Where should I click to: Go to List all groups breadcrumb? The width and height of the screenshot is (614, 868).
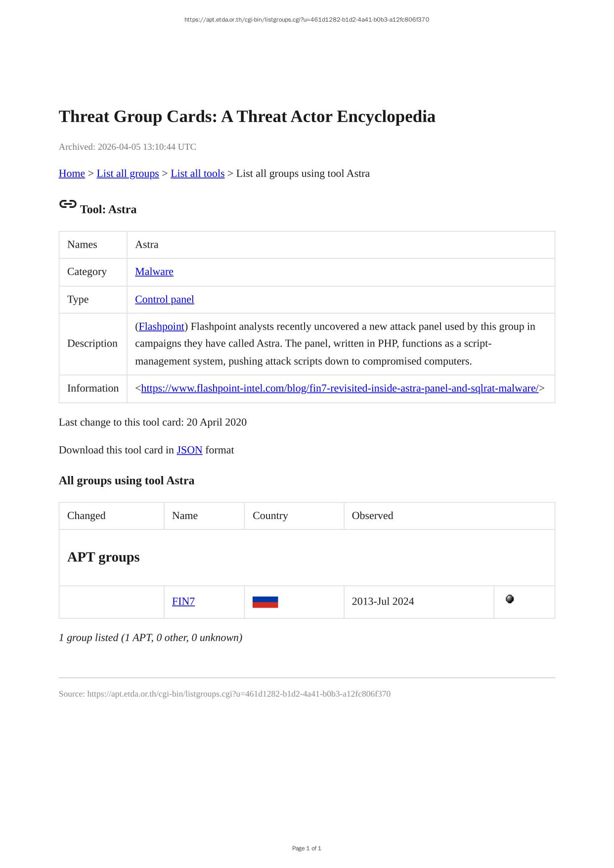pyautogui.click(x=128, y=174)
